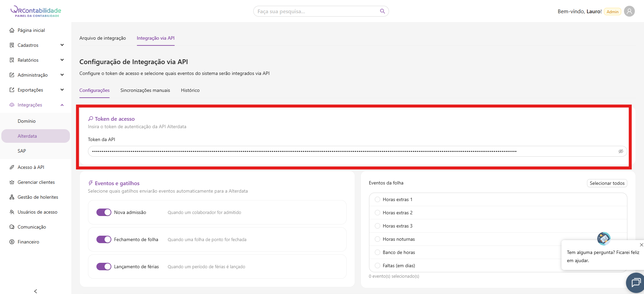Viewport: 644px width, 294px height.
Task: Click the search magnifier icon
Action: (382, 11)
